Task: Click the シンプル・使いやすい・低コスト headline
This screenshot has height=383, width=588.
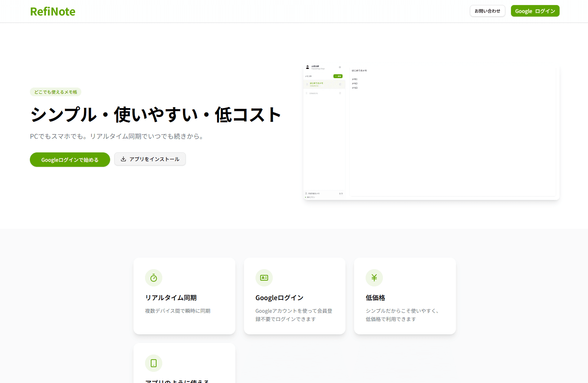Action: (x=155, y=115)
